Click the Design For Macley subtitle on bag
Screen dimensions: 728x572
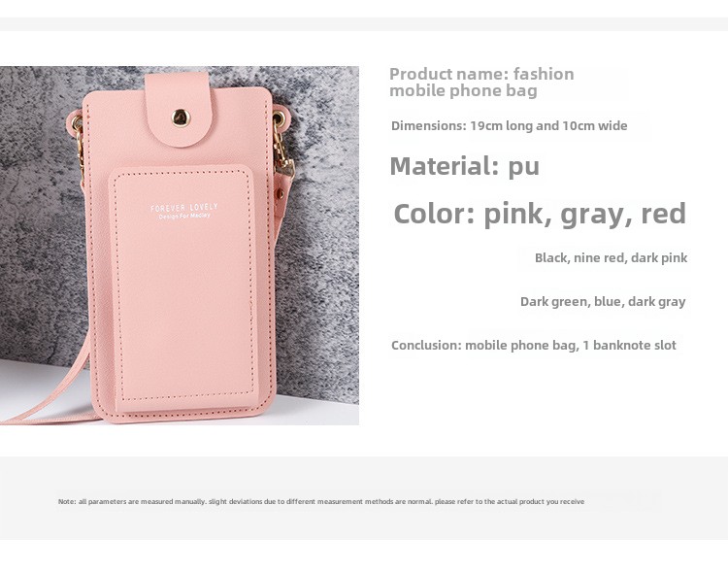point(184,216)
